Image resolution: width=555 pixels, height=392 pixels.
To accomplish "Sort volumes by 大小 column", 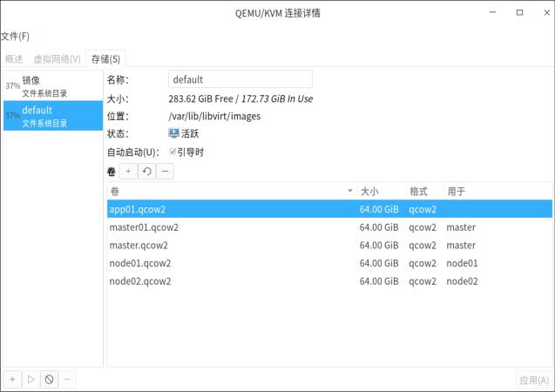I will tap(381, 191).
